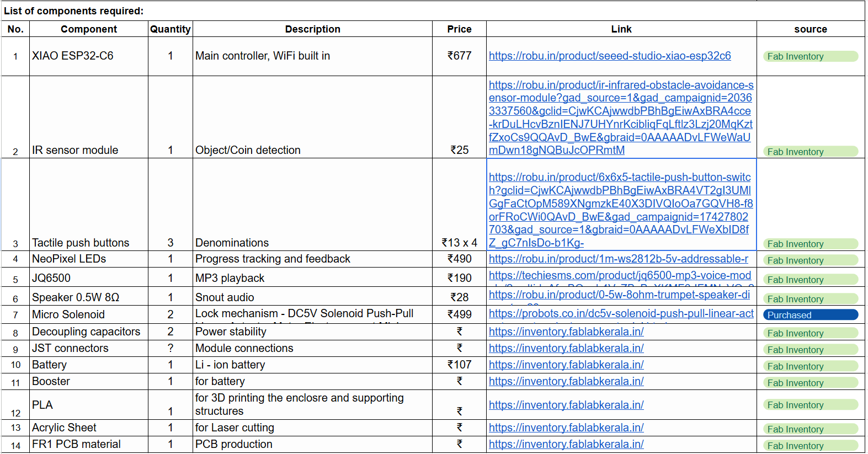This screenshot has width=868, height=454.
Task: Select the JST connectors quantity question mark cell
Action: coord(171,348)
